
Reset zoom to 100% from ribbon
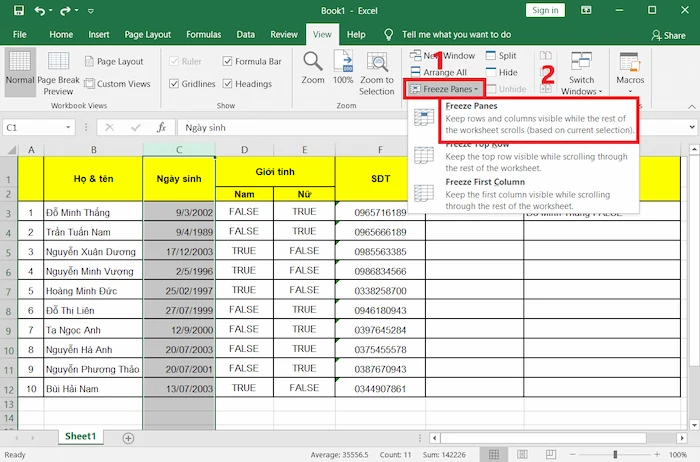coord(343,67)
